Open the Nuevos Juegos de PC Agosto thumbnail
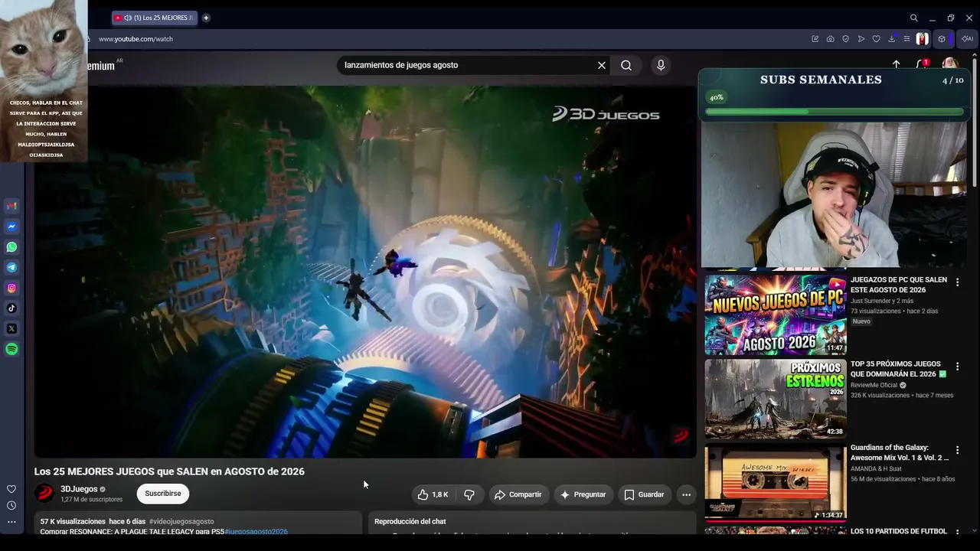This screenshot has width=980, height=551. pyautogui.click(x=776, y=315)
